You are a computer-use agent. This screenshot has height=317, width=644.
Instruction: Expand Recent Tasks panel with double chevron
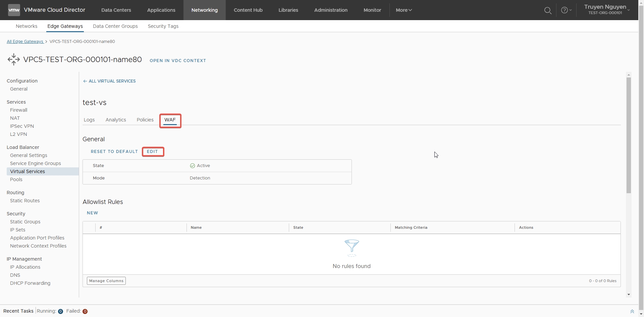[632, 311]
